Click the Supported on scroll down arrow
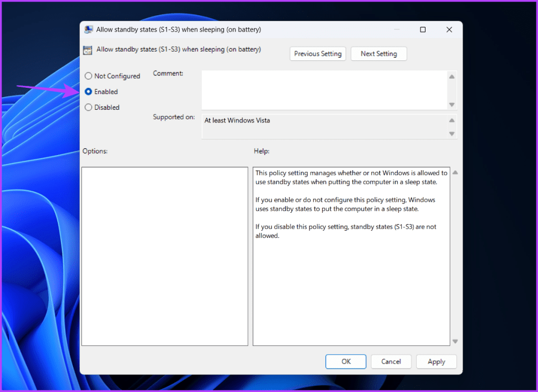The height and width of the screenshot is (392, 538). [x=452, y=133]
